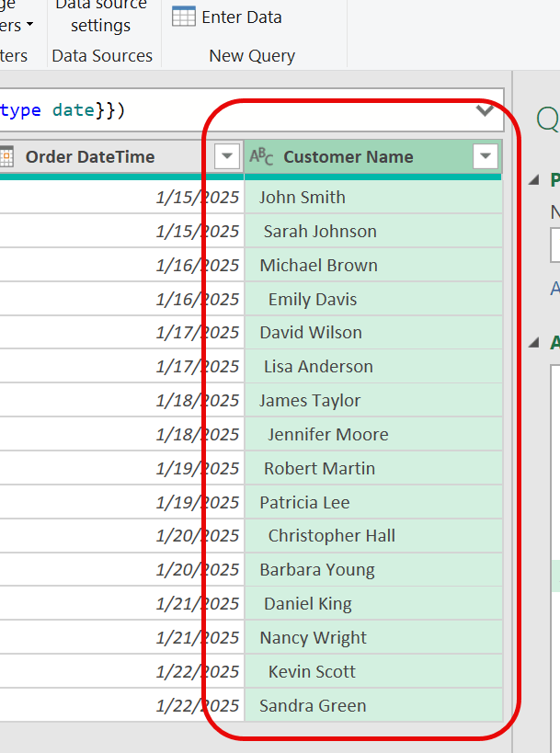Select the John Smith cell

point(373,197)
